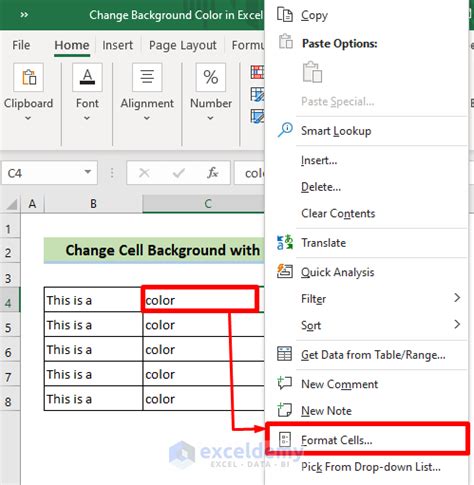Click the Copy icon in context menu
474x485 pixels.
[x=285, y=15]
